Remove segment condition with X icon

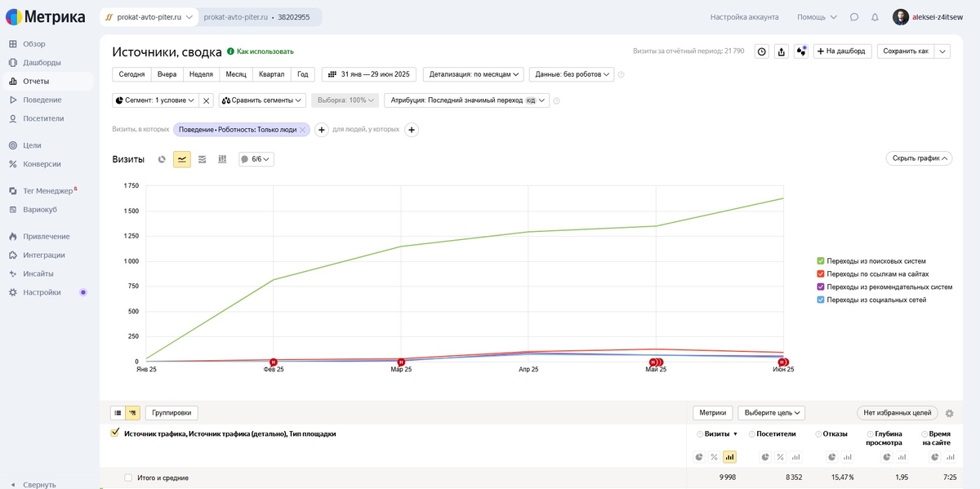(x=207, y=100)
